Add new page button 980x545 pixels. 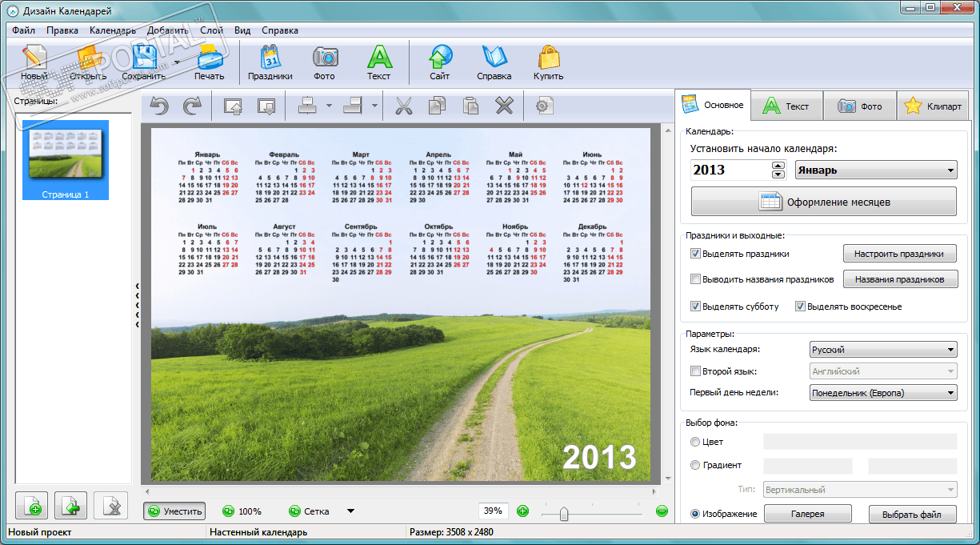pos(32,506)
